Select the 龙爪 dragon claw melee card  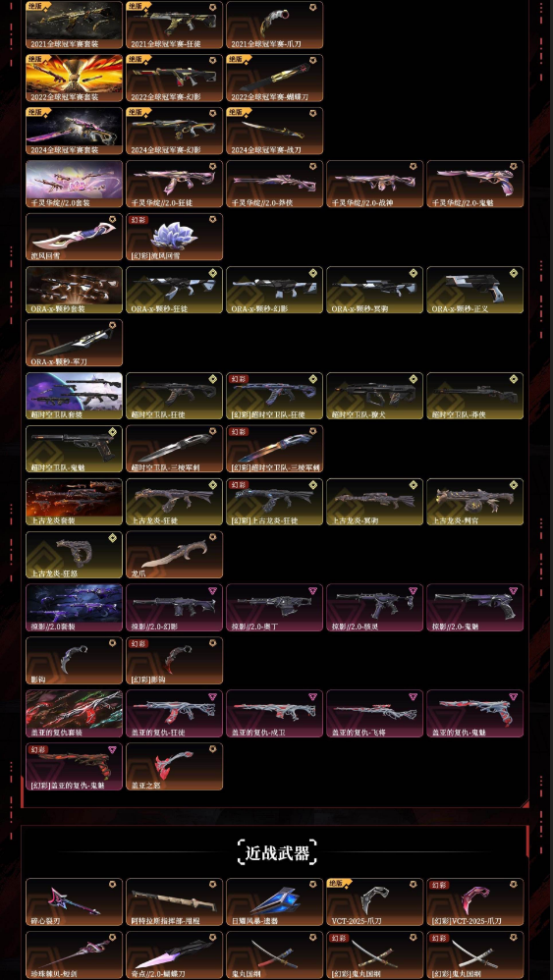pos(174,555)
